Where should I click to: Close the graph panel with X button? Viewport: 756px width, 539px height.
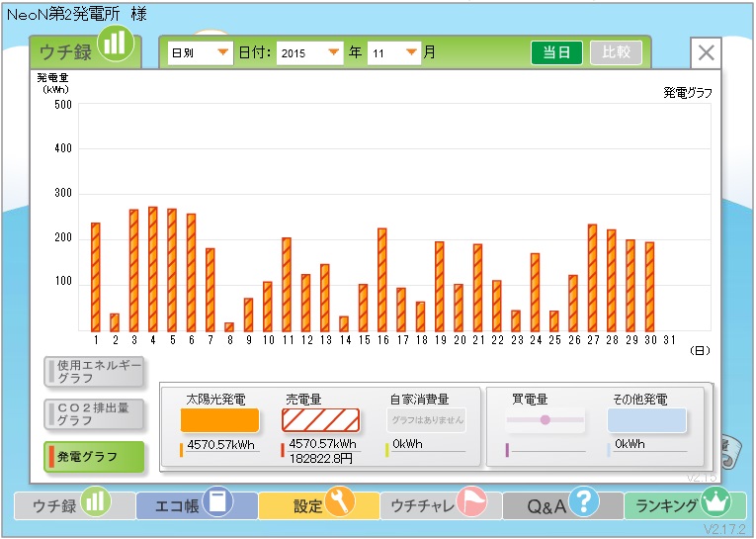click(706, 52)
